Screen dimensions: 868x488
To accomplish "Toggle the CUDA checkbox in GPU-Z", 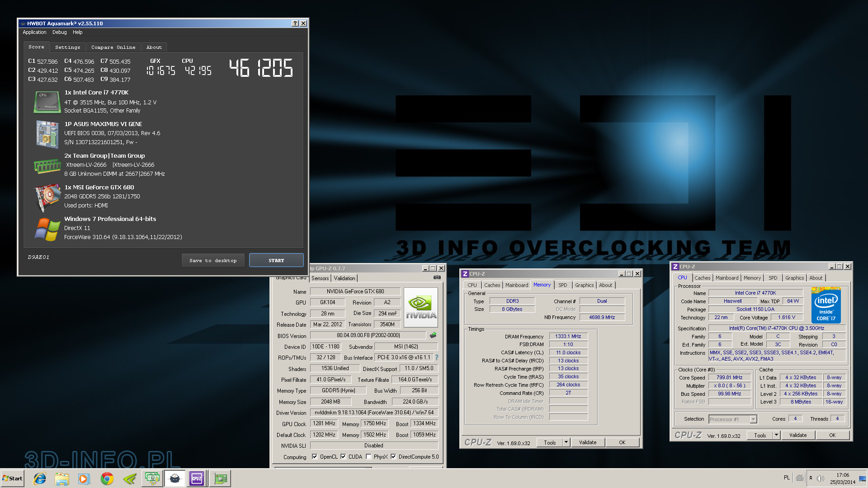I will 343,457.
